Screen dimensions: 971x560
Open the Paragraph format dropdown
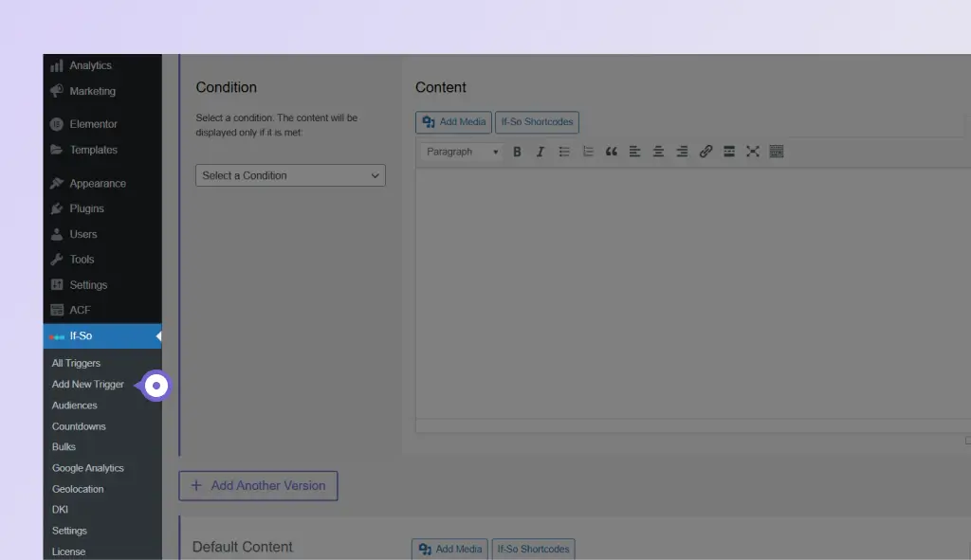click(x=462, y=152)
